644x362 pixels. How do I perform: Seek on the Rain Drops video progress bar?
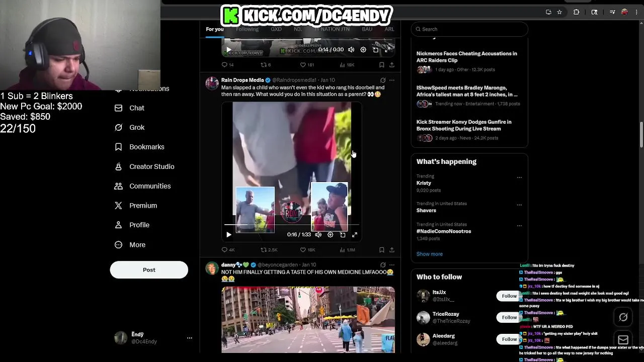291,225
